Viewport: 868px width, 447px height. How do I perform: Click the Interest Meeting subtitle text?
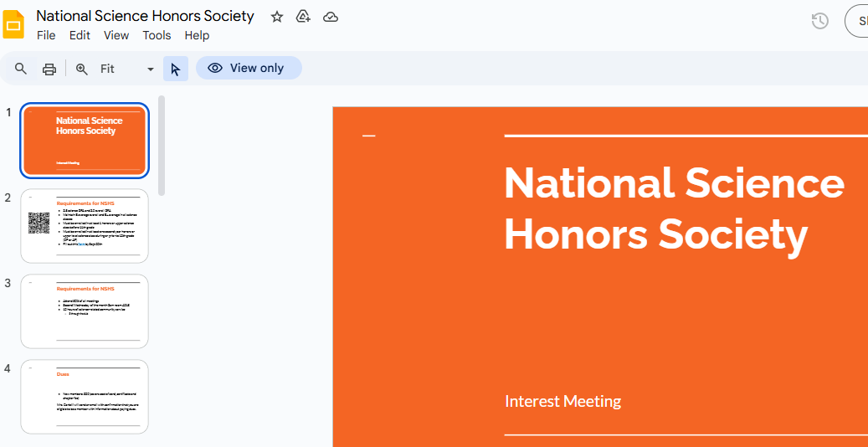(x=562, y=402)
